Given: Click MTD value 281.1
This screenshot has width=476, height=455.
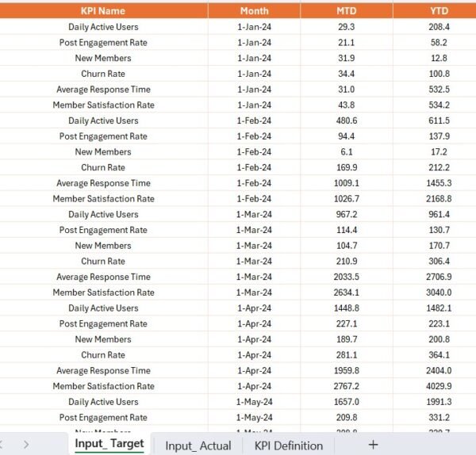Looking at the screenshot, I should (347, 355).
